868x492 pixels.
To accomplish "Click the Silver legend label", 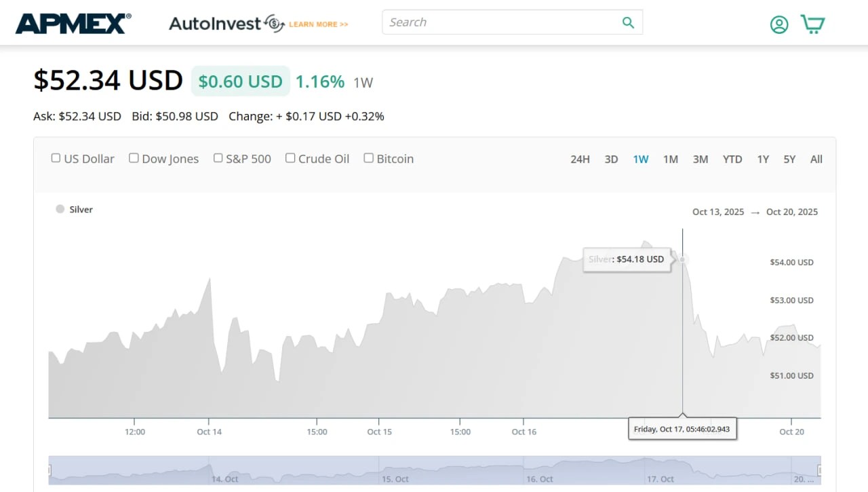I will pos(81,209).
